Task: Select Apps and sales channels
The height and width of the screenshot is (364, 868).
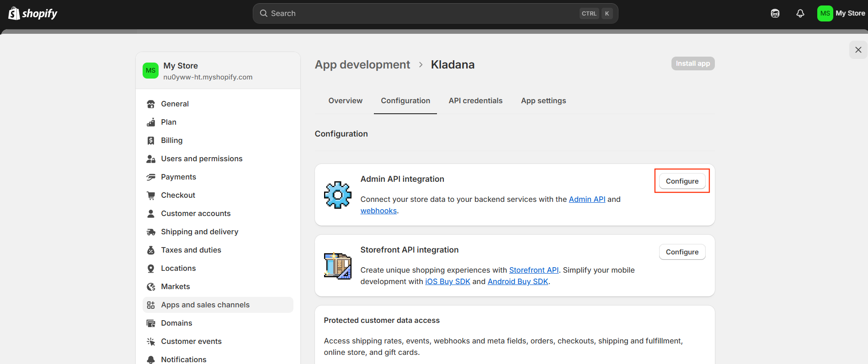Action: 218,305
